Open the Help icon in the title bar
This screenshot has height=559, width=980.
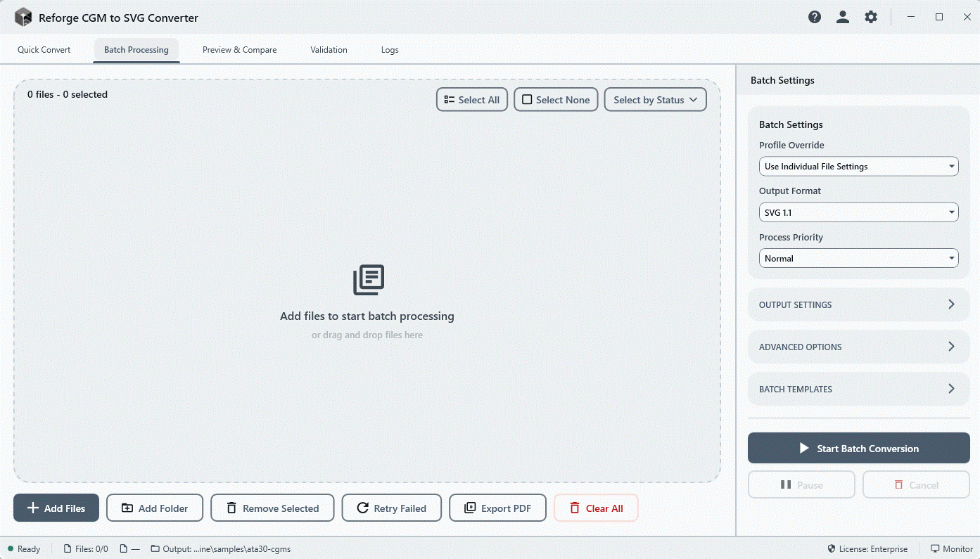tap(814, 16)
